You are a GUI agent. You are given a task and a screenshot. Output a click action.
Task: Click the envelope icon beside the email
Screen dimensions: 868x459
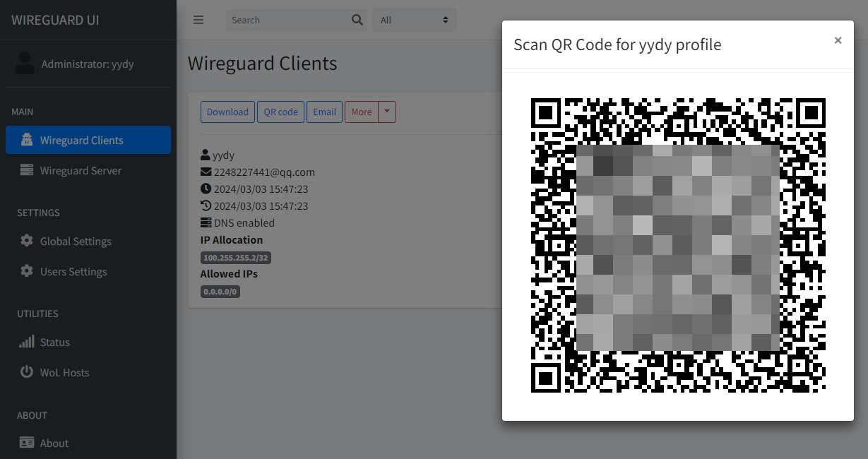[x=206, y=172]
